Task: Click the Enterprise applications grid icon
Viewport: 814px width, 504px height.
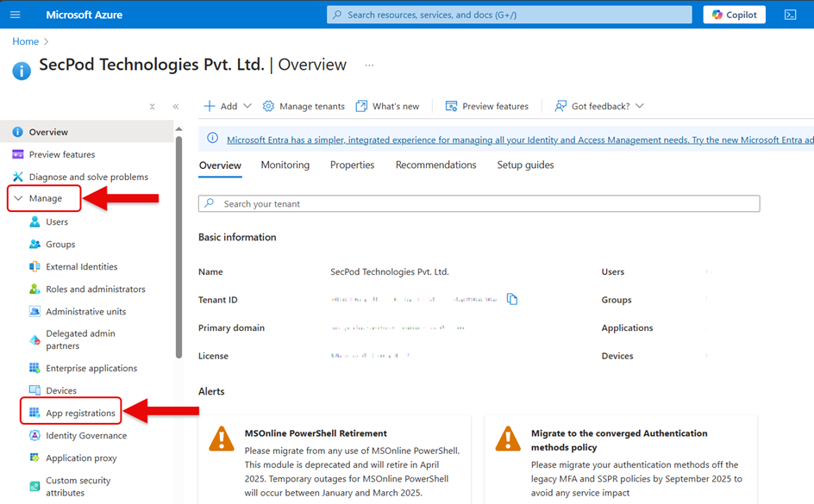Action: [34, 368]
